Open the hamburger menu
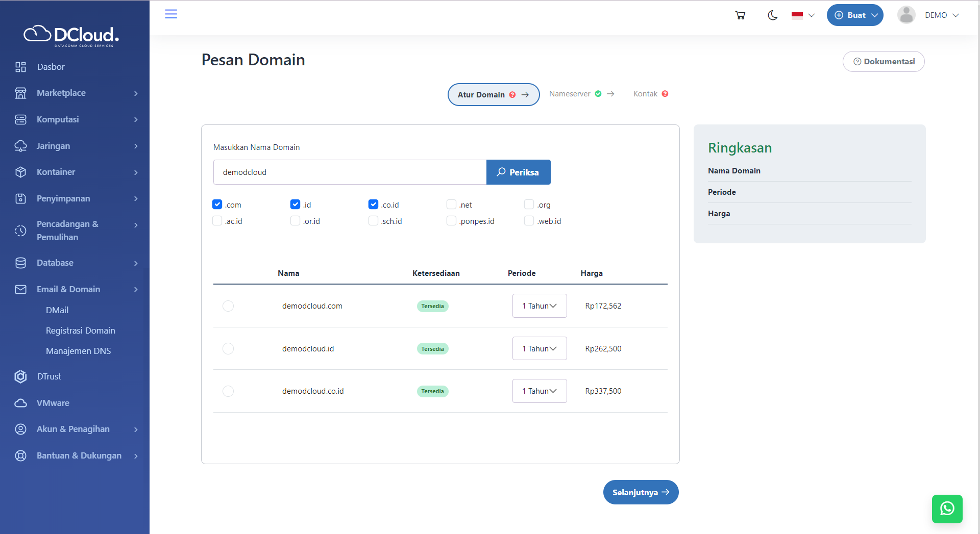Image resolution: width=980 pixels, height=534 pixels. point(171,14)
